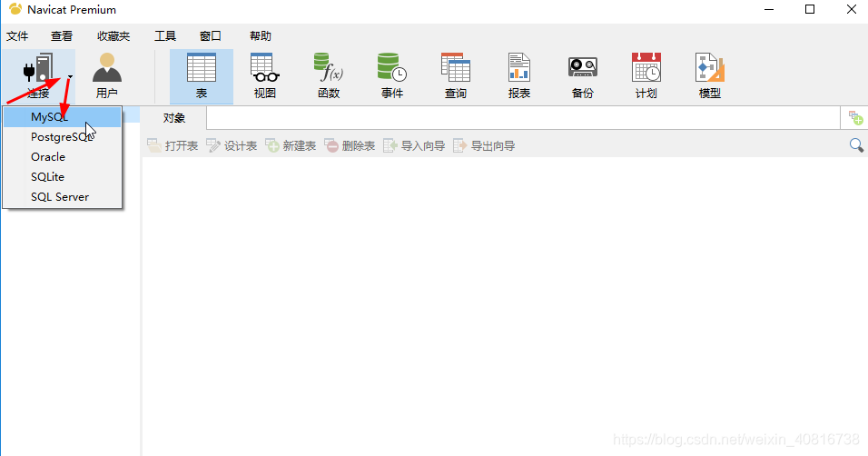Click the Navicat app logo in title bar
Image resolution: width=868 pixels, height=456 pixels.
point(15,9)
